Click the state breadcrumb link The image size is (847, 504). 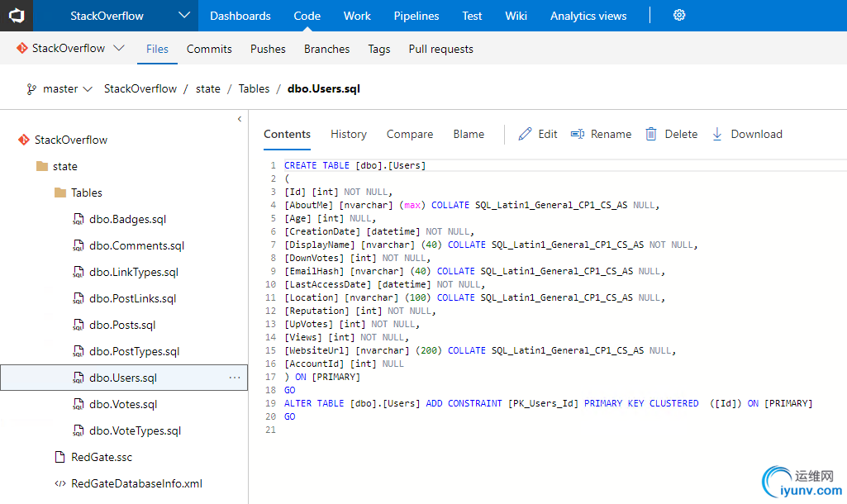[208, 88]
